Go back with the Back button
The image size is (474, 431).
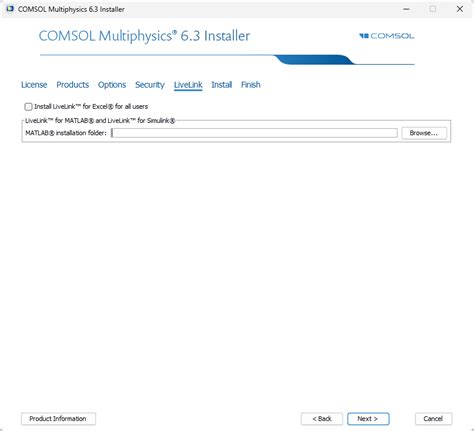[322, 419]
